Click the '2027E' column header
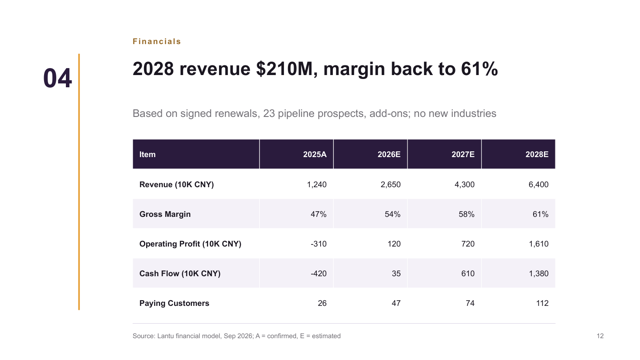Viewport: 640px width, 360px height. click(x=463, y=154)
